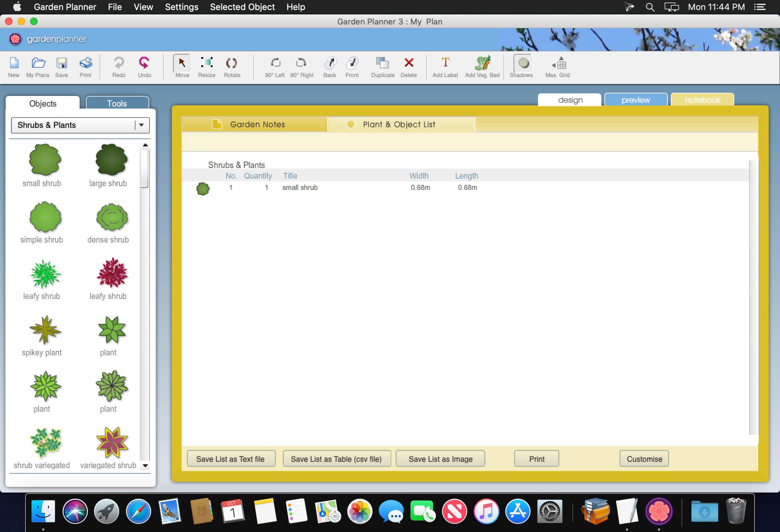Open the Selected Object menu
The image size is (780, 532).
coord(242,7)
